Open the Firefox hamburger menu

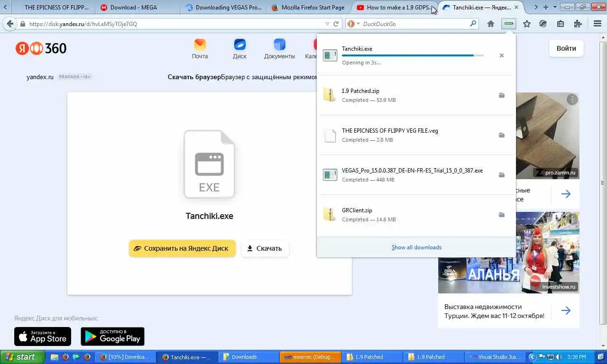click(x=598, y=24)
